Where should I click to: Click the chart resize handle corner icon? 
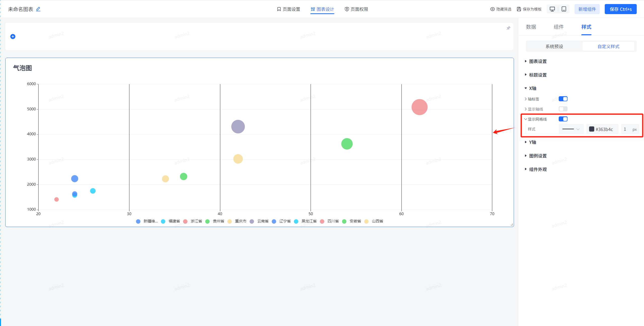[x=512, y=224]
